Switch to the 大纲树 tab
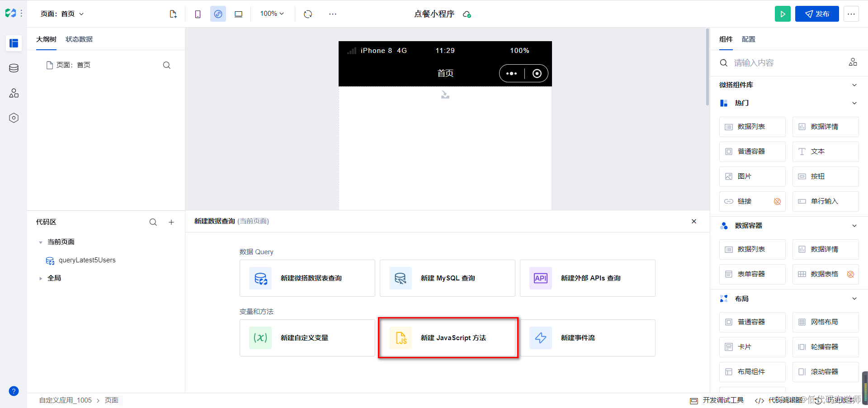This screenshot has height=408, width=868. (46, 39)
